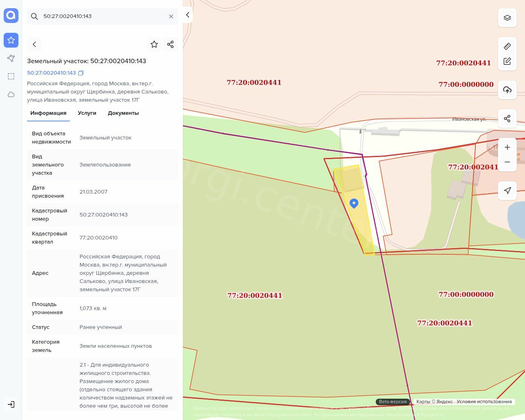Switch to the Услуги tab
This screenshot has height=420, width=525.
point(87,113)
